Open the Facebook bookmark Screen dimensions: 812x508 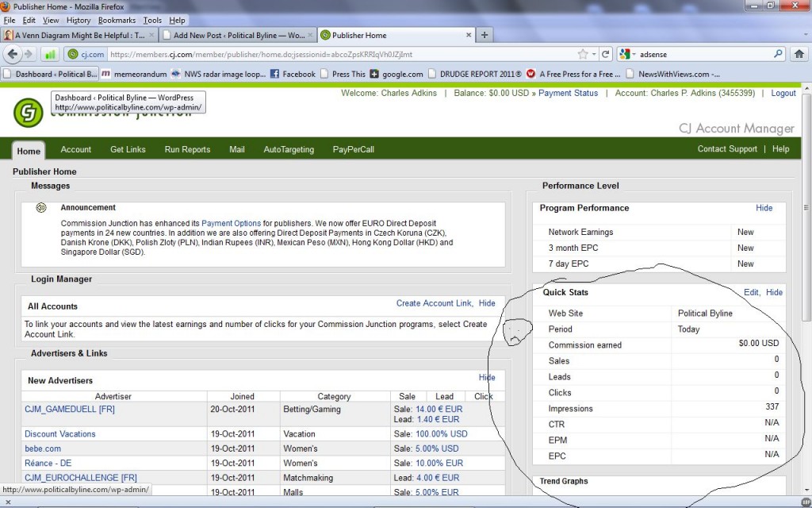293,74
